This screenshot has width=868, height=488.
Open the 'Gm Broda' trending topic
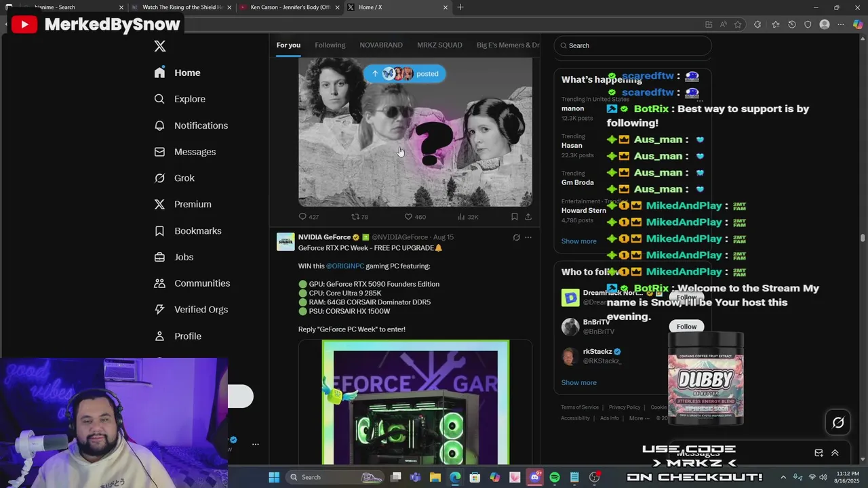click(578, 182)
